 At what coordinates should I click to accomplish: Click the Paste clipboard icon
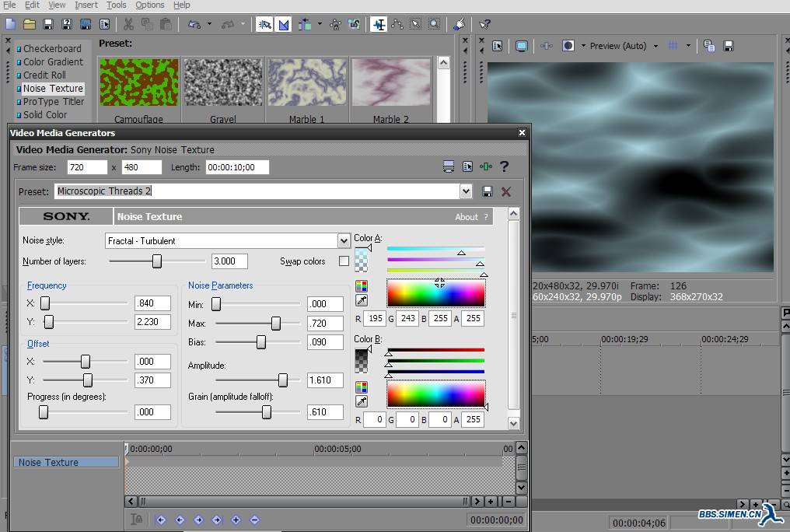click(166, 23)
